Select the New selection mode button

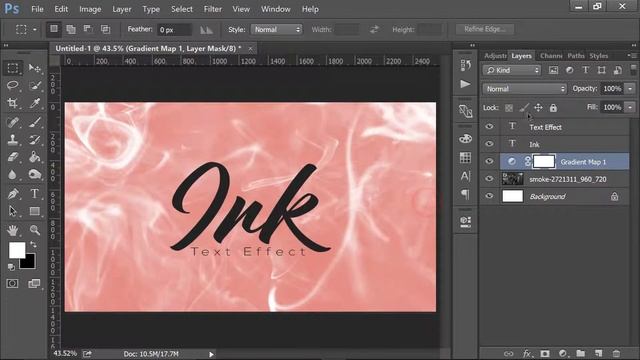pyautogui.click(x=53, y=29)
